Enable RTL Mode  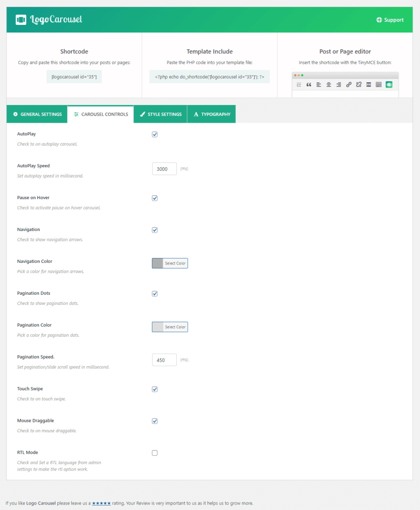coord(154,453)
